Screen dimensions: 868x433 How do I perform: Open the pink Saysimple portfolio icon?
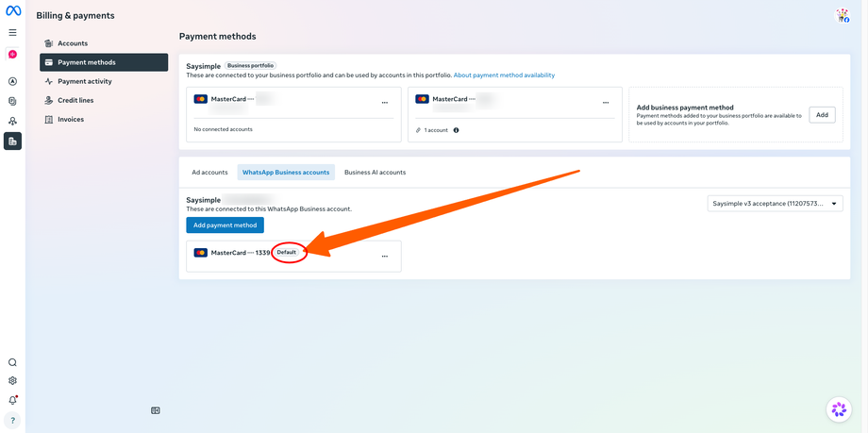(12, 55)
